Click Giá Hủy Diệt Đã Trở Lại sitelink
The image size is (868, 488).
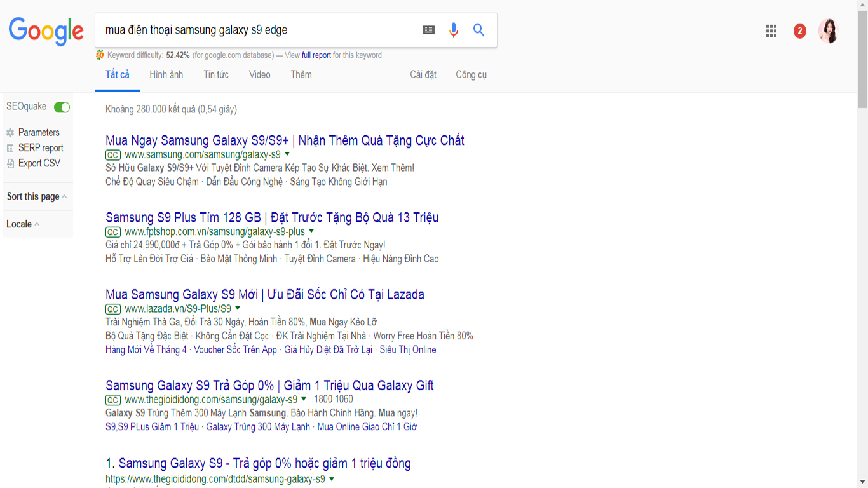pos(328,350)
